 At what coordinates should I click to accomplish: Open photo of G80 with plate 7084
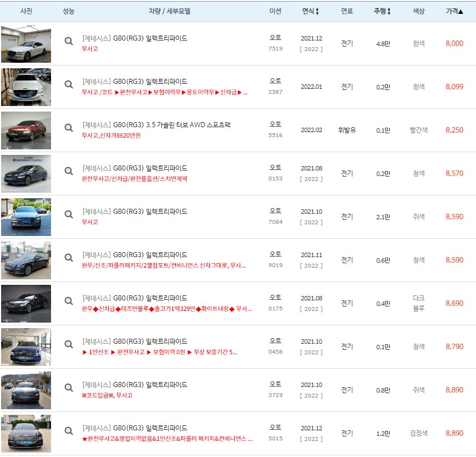26,217
